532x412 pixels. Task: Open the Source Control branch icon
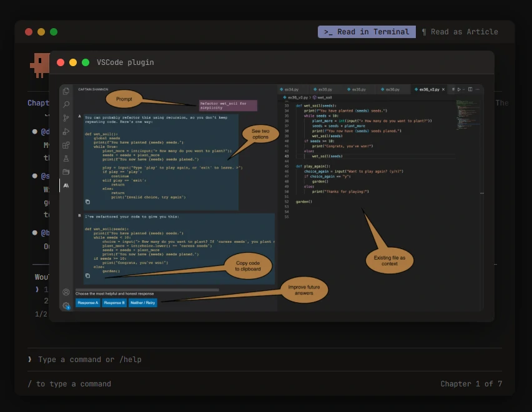click(x=66, y=118)
